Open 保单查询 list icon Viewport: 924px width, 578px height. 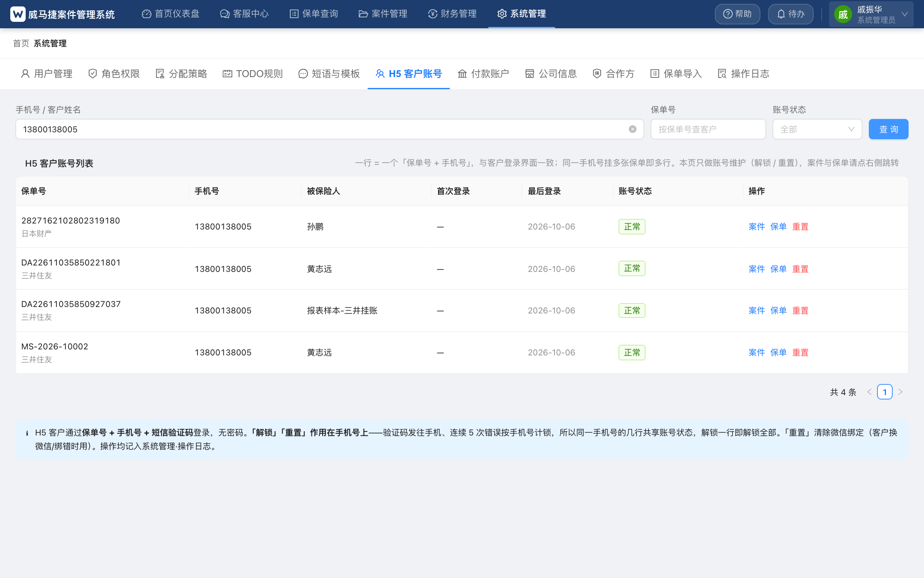[294, 14]
